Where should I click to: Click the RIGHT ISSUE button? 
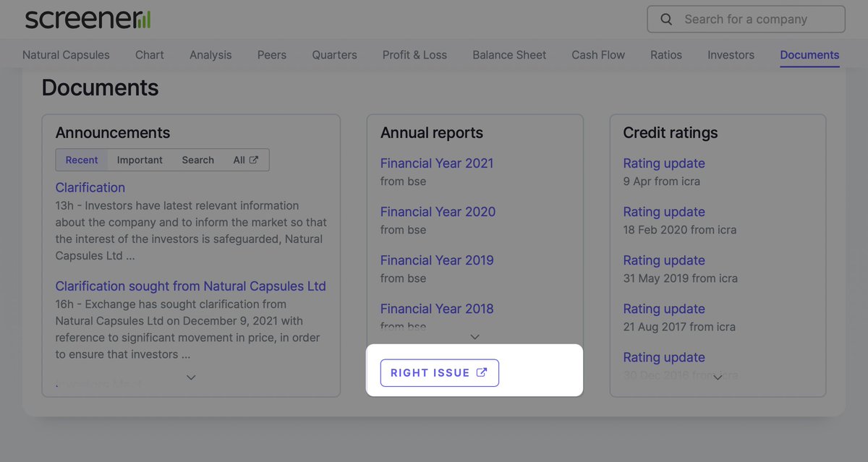440,373
